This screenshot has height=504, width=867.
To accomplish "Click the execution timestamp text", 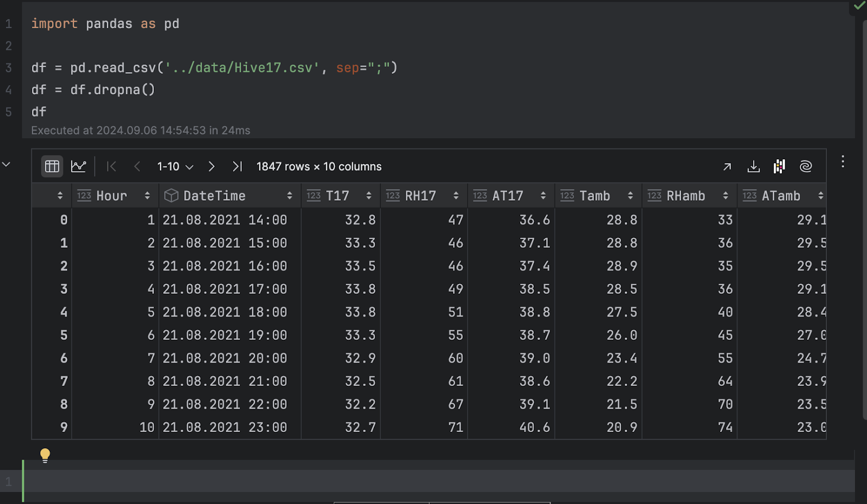I will (x=140, y=131).
